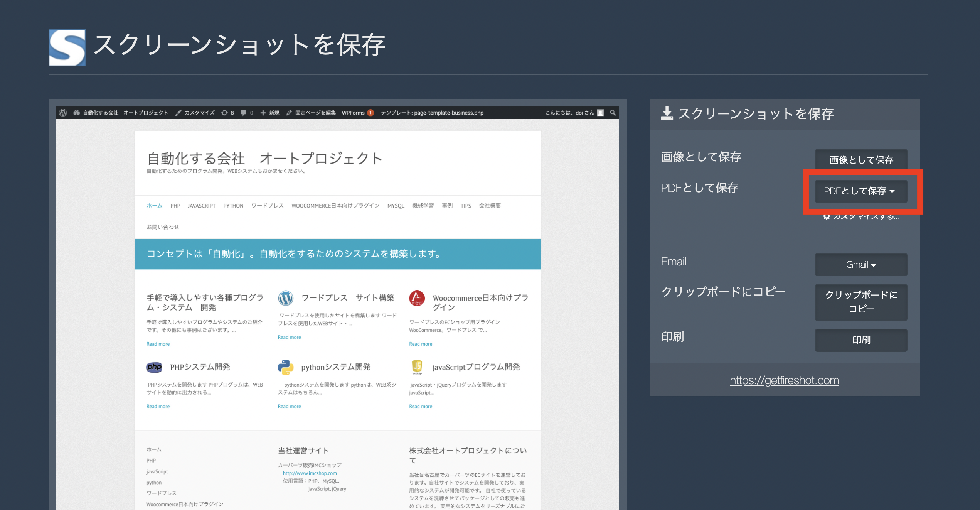Select the ホーム menu item in site navigation
This screenshot has width=980, height=510.
(x=154, y=206)
